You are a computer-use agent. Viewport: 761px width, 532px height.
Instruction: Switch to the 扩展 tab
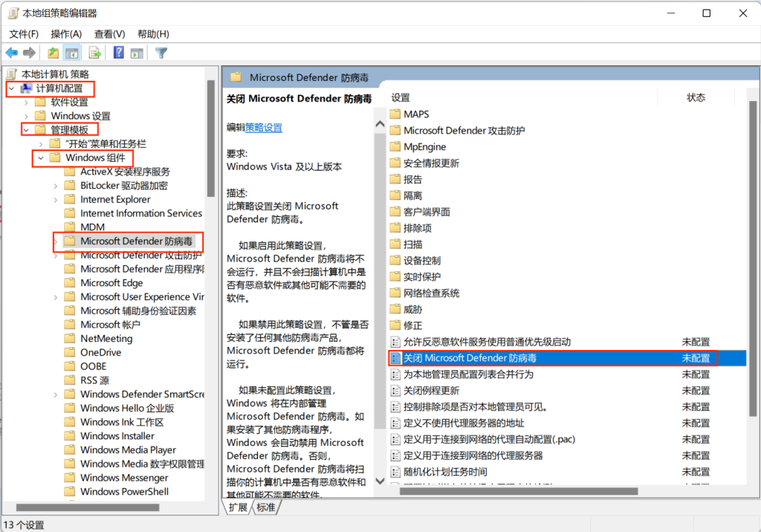(x=238, y=507)
